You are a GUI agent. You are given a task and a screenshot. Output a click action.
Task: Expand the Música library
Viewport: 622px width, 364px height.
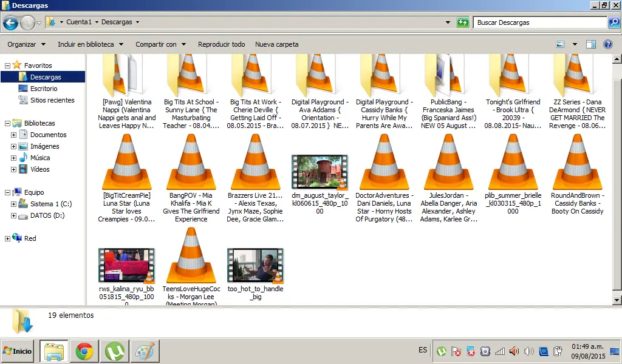click(13, 158)
